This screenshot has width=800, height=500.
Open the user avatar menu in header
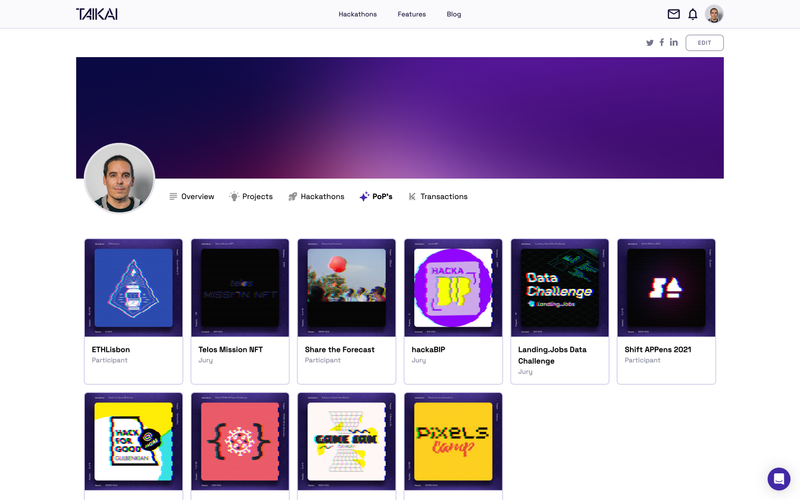714,14
